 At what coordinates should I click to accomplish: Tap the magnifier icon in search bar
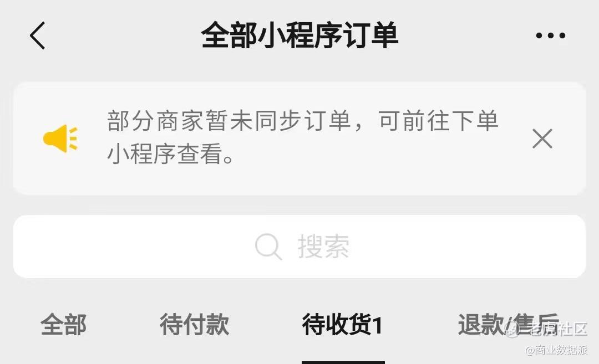pyautogui.click(x=268, y=247)
